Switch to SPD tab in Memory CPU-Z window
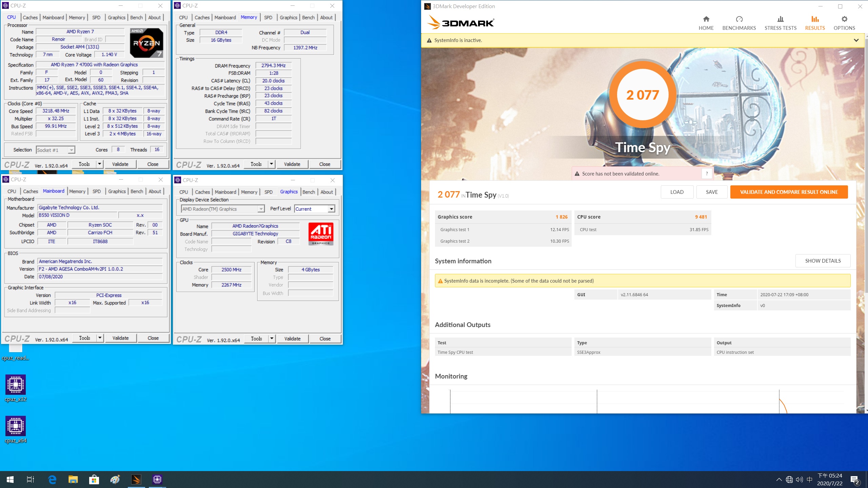Screen dimensions: 868x488 268,17
